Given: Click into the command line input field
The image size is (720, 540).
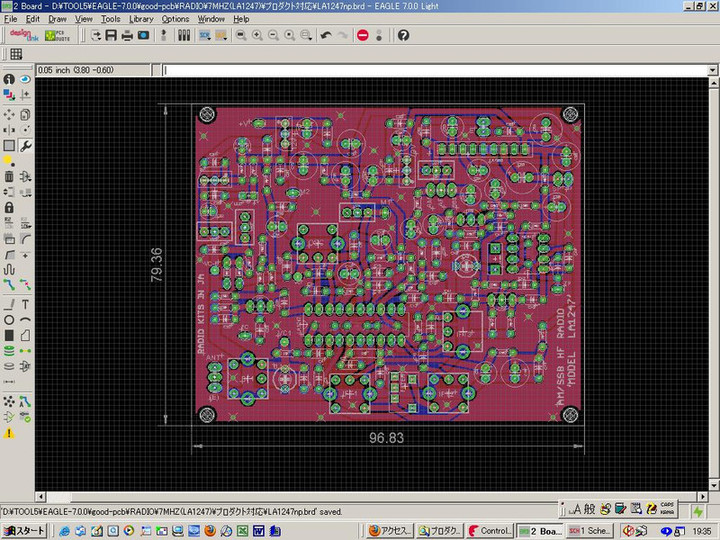Looking at the screenshot, I should click(430, 70).
